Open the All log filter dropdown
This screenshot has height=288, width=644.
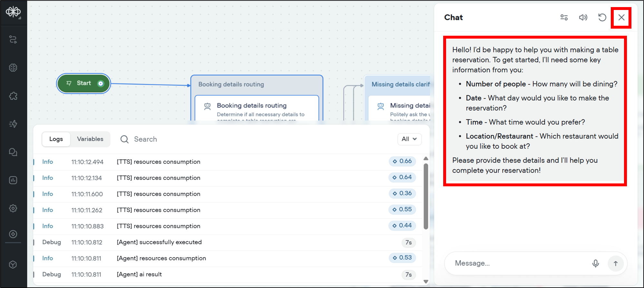tap(409, 139)
